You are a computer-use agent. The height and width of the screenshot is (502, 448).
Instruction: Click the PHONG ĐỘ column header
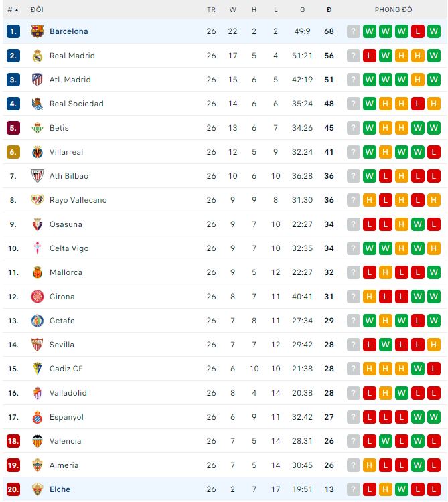(394, 10)
